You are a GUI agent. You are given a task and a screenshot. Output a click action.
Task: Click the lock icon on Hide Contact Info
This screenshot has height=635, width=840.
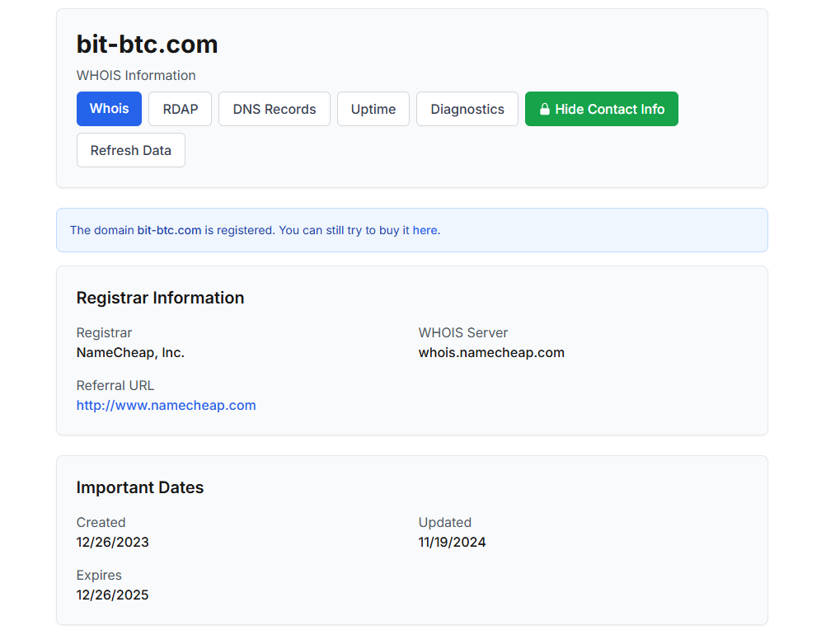[x=544, y=109]
